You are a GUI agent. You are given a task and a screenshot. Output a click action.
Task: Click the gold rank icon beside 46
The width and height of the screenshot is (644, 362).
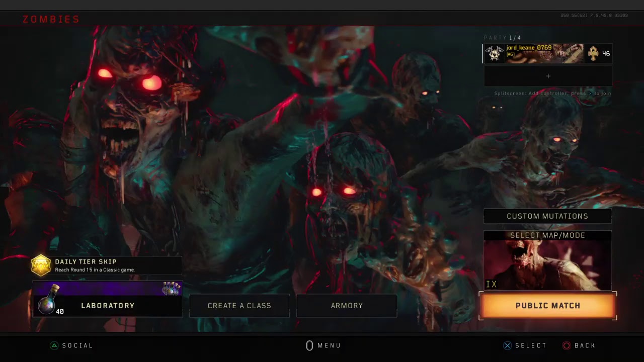pyautogui.click(x=593, y=53)
